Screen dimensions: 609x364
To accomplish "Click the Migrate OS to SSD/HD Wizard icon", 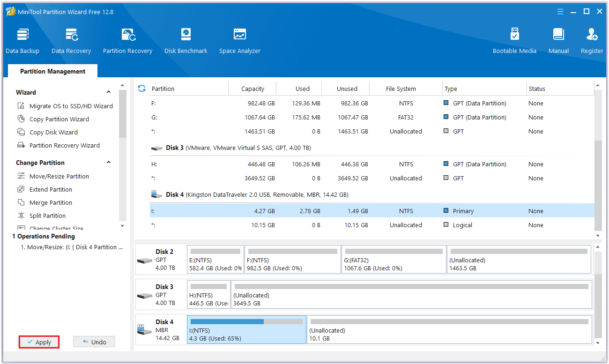I will coord(21,106).
